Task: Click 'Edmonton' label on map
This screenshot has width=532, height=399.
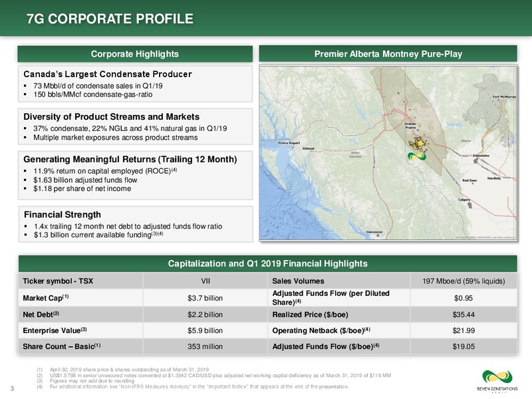Action: (x=481, y=156)
